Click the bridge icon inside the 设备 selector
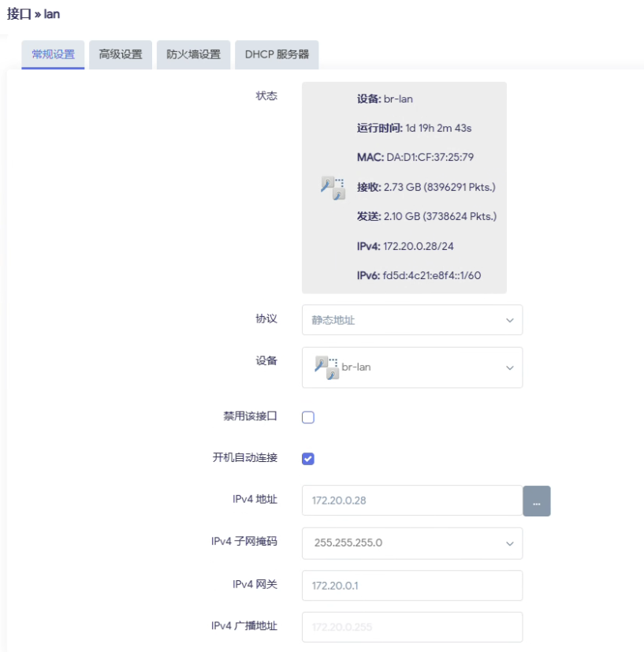This screenshot has height=652, width=644. [x=326, y=367]
